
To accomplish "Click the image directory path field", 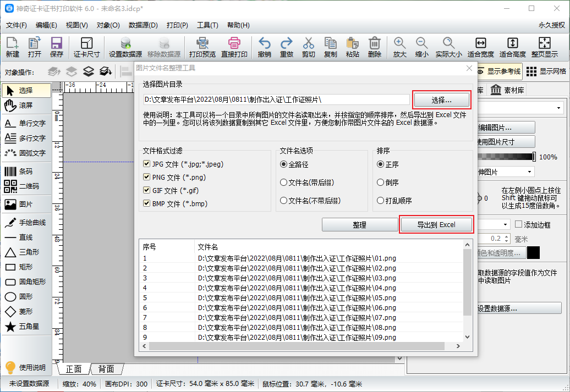I will [276, 100].
